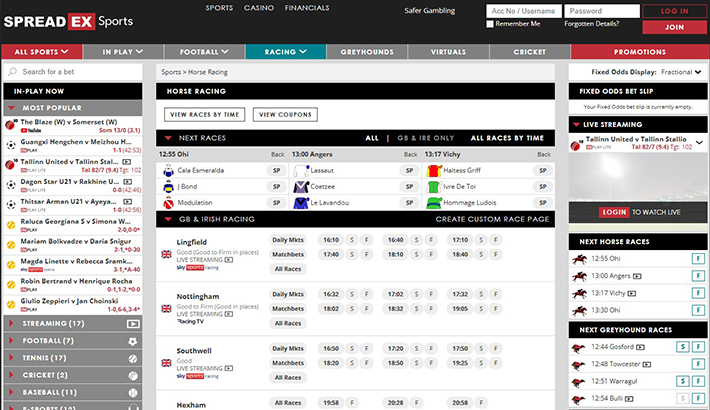Toggle S for 12:44 Gosford greyhound race
Image resolution: width=710 pixels, height=410 pixels.
tap(682, 347)
